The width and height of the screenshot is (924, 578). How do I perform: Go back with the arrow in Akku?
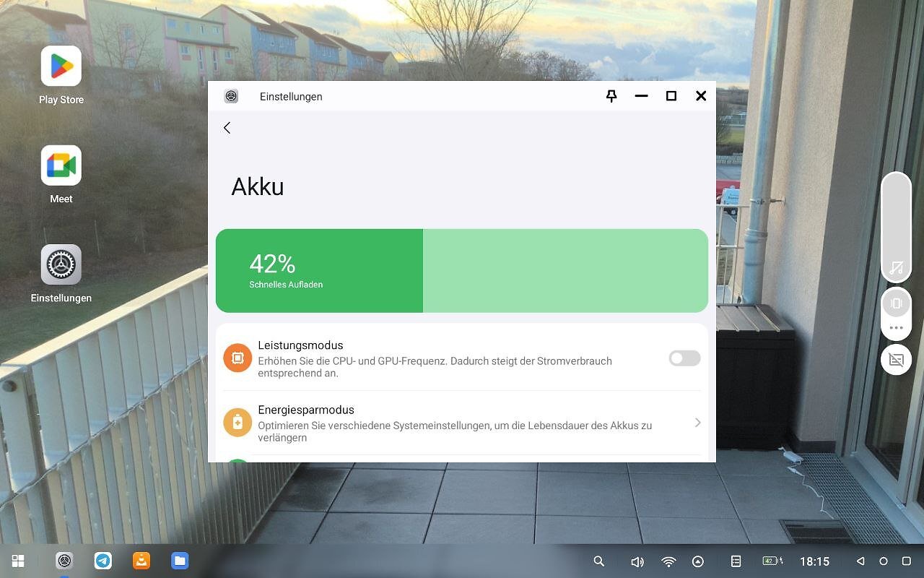227,128
